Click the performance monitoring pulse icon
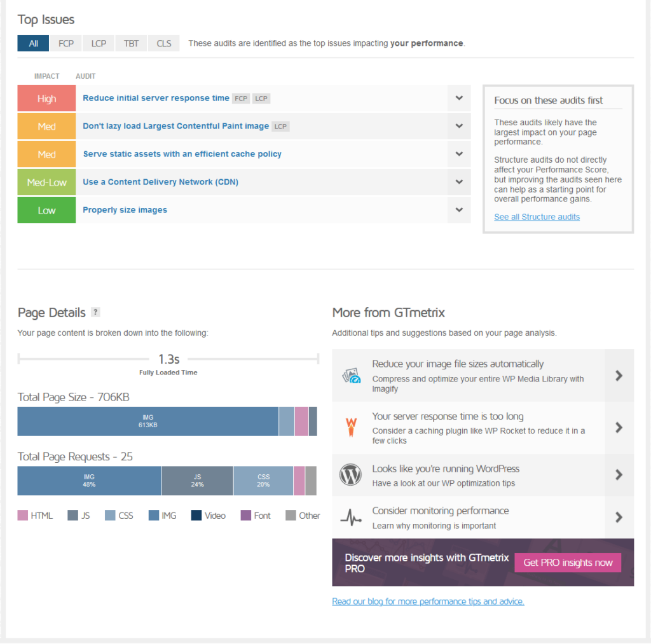 (x=351, y=517)
